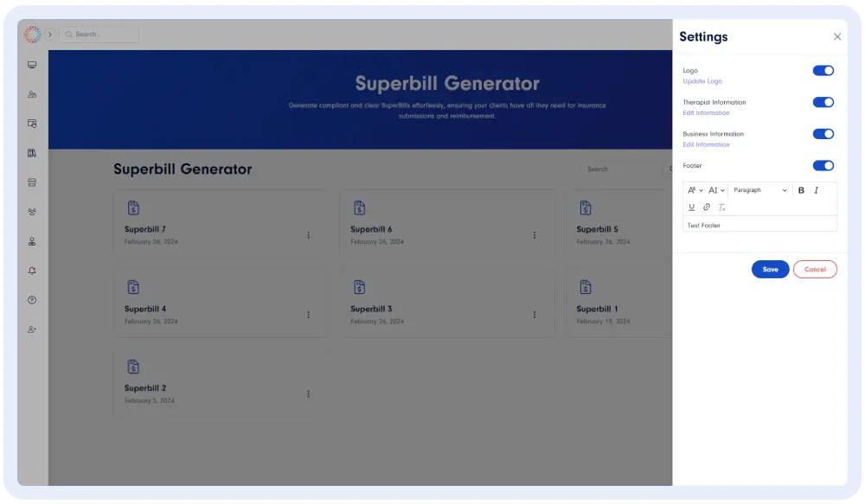
Task: Open the Superbill 2 three-dot menu
Action: click(309, 394)
